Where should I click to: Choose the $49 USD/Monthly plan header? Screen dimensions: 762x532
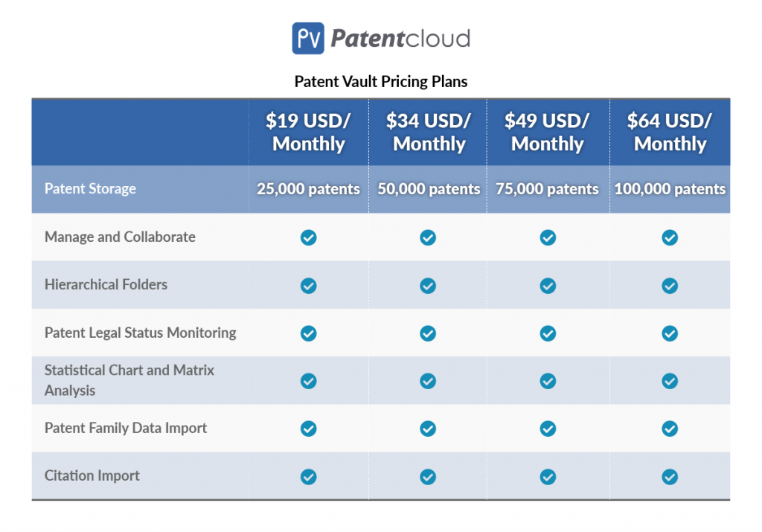[x=548, y=132]
